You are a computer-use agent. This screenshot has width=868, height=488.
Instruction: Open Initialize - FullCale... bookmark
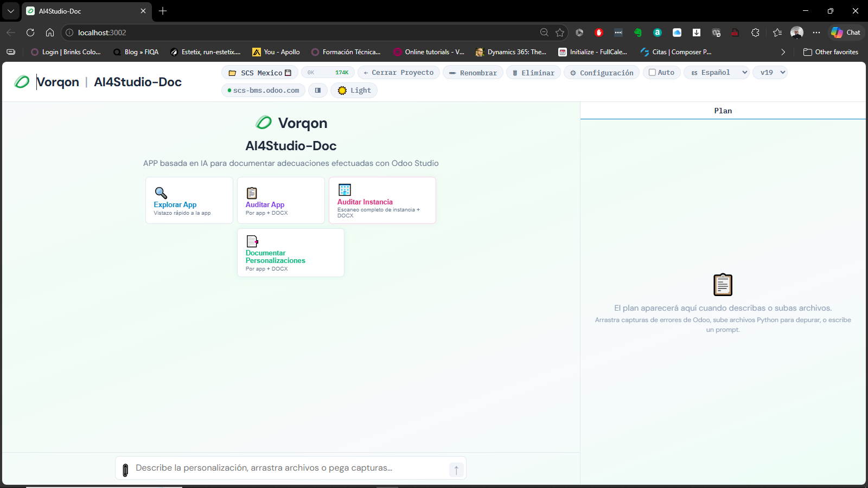coord(593,52)
